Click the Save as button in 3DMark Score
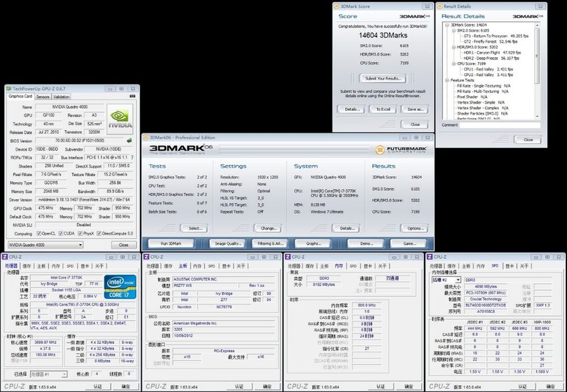This screenshot has width=567, height=392. tap(415, 109)
